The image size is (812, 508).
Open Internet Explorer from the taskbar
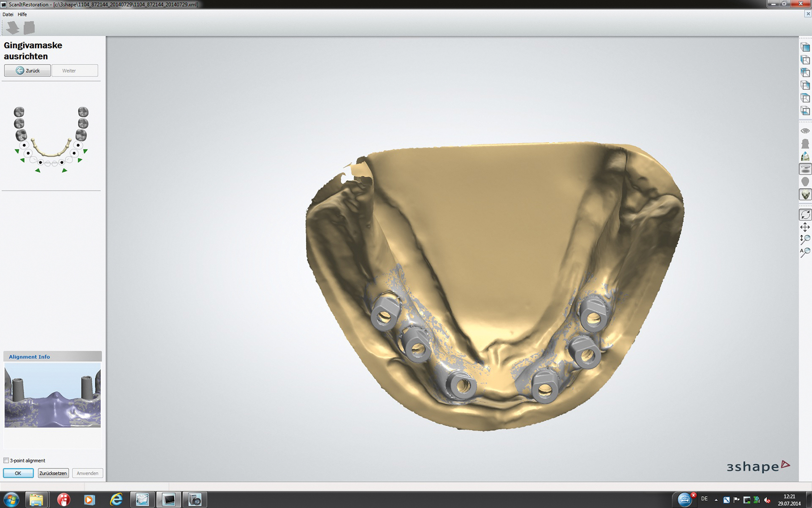pos(116,500)
